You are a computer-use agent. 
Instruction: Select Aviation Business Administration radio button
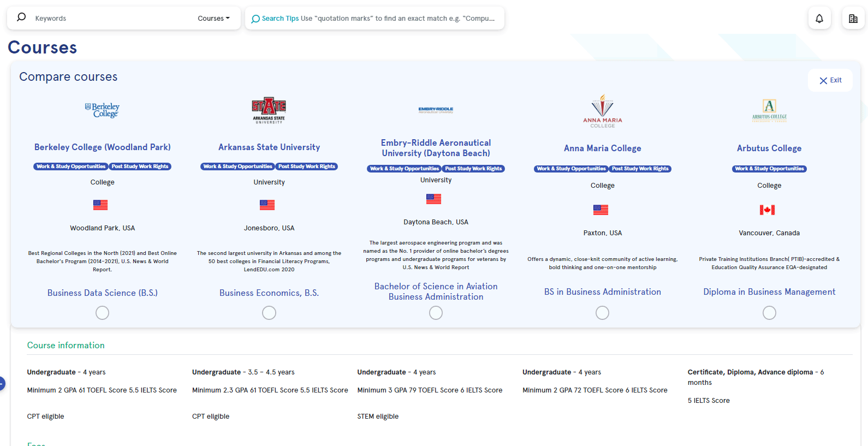click(436, 313)
